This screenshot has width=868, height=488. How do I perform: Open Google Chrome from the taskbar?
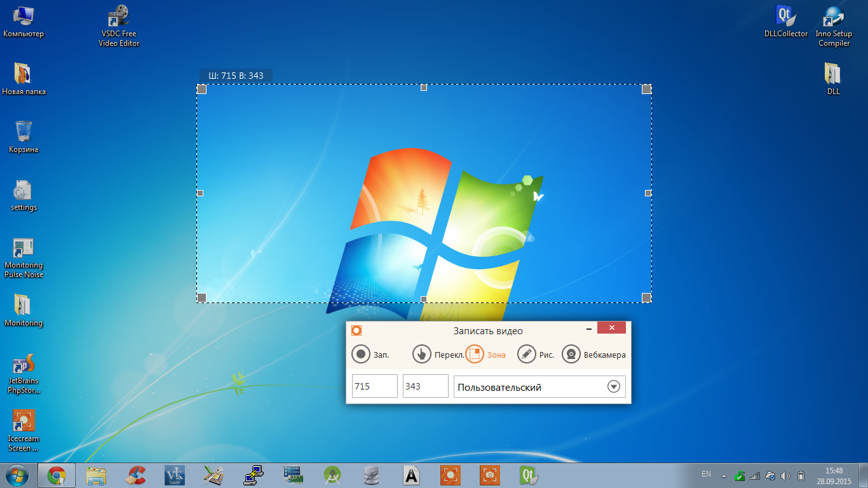click(x=57, y=475)
